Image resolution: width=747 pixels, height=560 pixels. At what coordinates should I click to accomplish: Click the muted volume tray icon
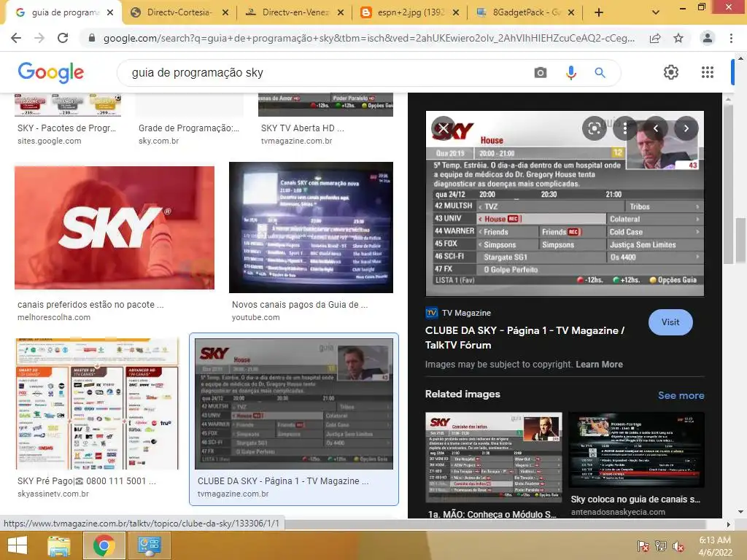[x=678, y=545]
